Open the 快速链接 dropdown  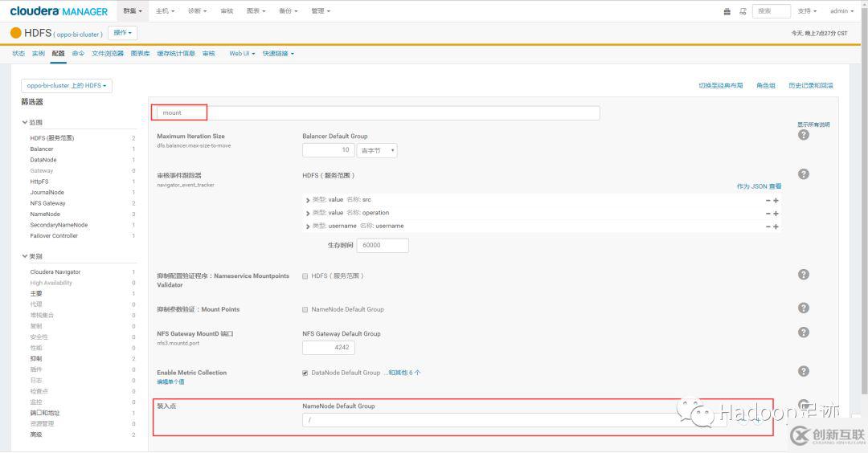click(x=278, y=54)
